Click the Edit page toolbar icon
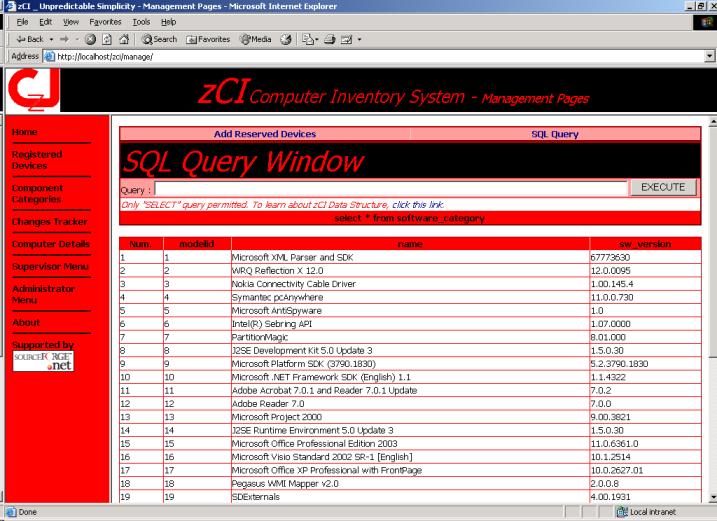This screenshot has width=717, height=521. [x=347, y=39]
